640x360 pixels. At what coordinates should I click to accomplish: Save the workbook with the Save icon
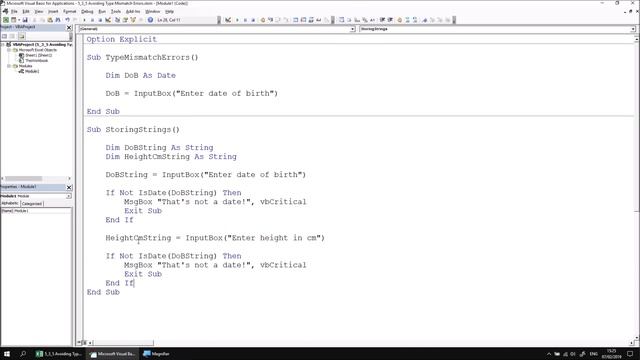[x=25, y=20]
